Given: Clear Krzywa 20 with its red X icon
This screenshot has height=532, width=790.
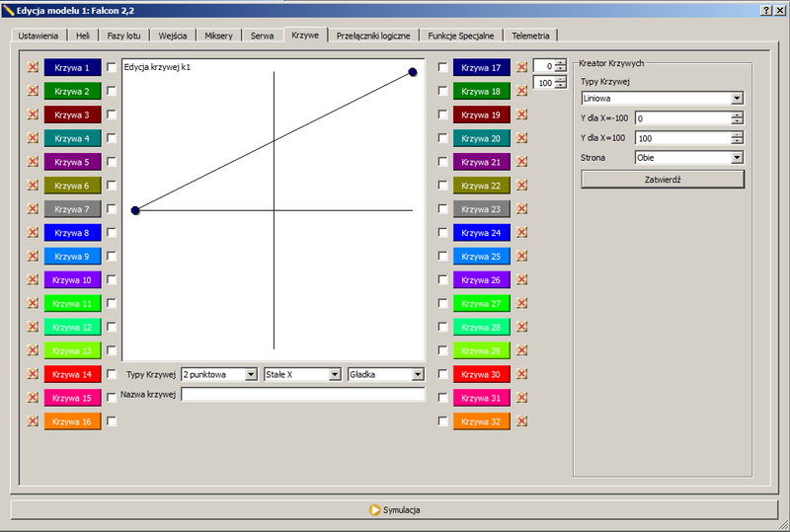Looking at the screenshot, I should click(522, 137).
